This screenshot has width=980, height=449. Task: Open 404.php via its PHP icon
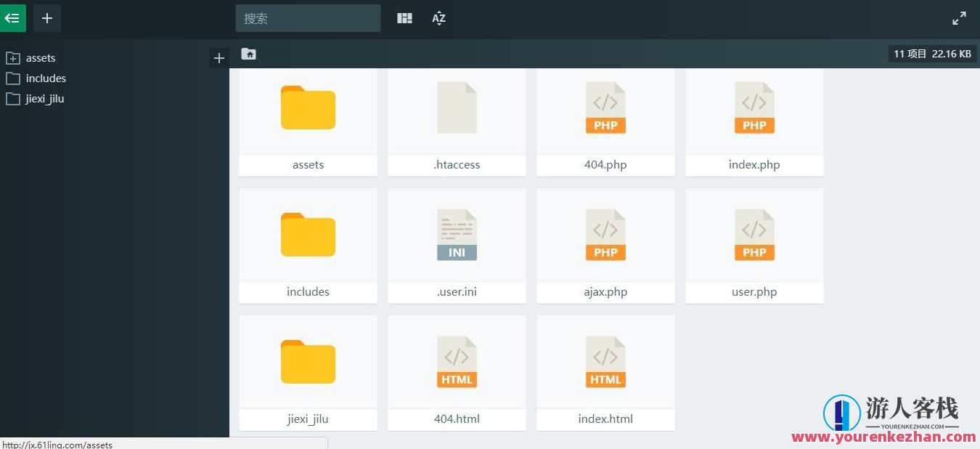605,108
